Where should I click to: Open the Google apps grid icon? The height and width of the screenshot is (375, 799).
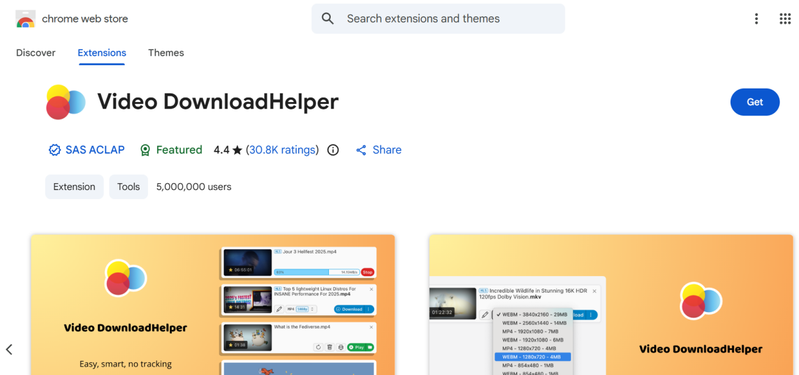tap(785, 19)
